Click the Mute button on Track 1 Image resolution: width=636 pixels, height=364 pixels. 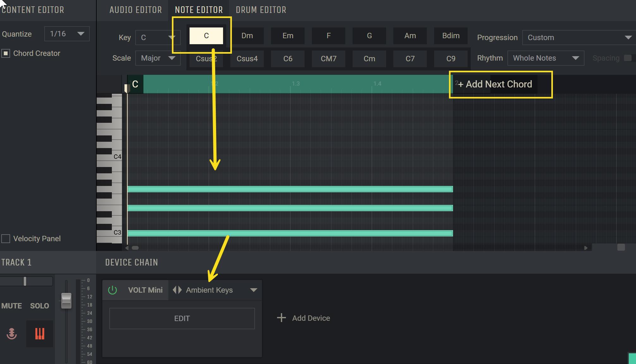[11, 306]
